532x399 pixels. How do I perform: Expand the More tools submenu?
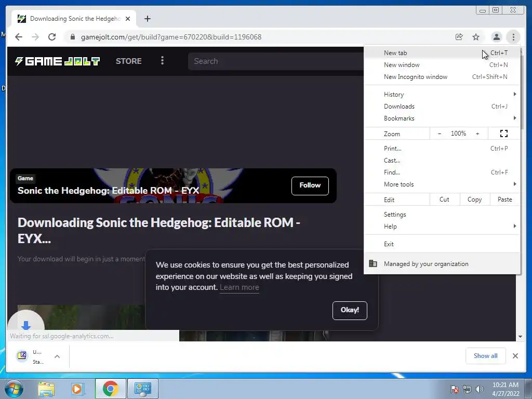[x=442, y=184]
